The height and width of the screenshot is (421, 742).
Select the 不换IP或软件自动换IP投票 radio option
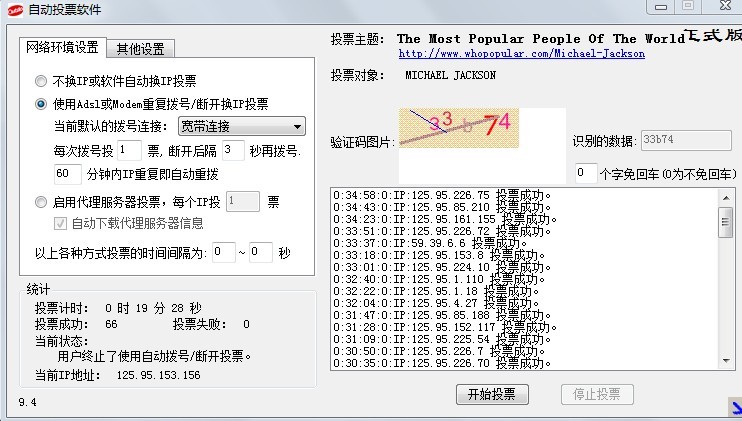(x=41, y=81)
